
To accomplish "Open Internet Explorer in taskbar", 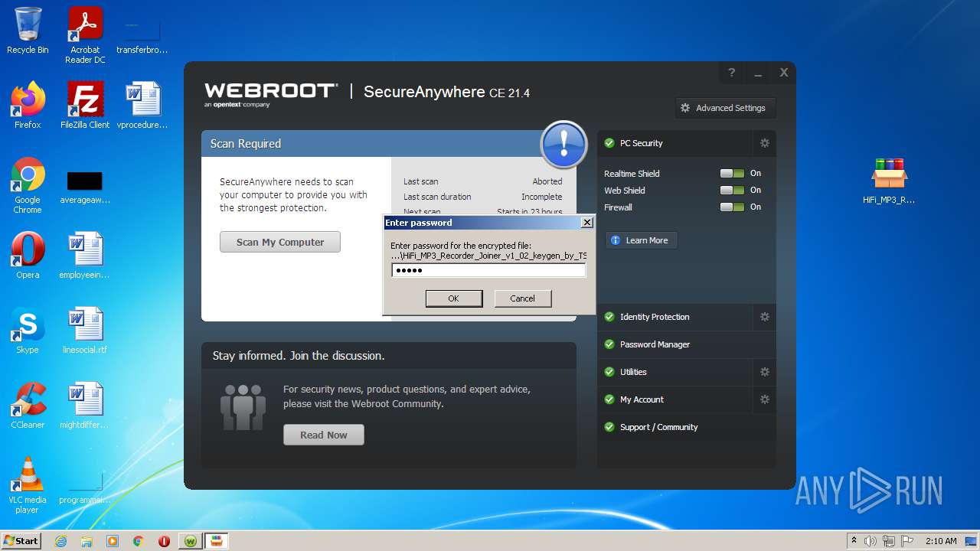I will click(60, 541).
